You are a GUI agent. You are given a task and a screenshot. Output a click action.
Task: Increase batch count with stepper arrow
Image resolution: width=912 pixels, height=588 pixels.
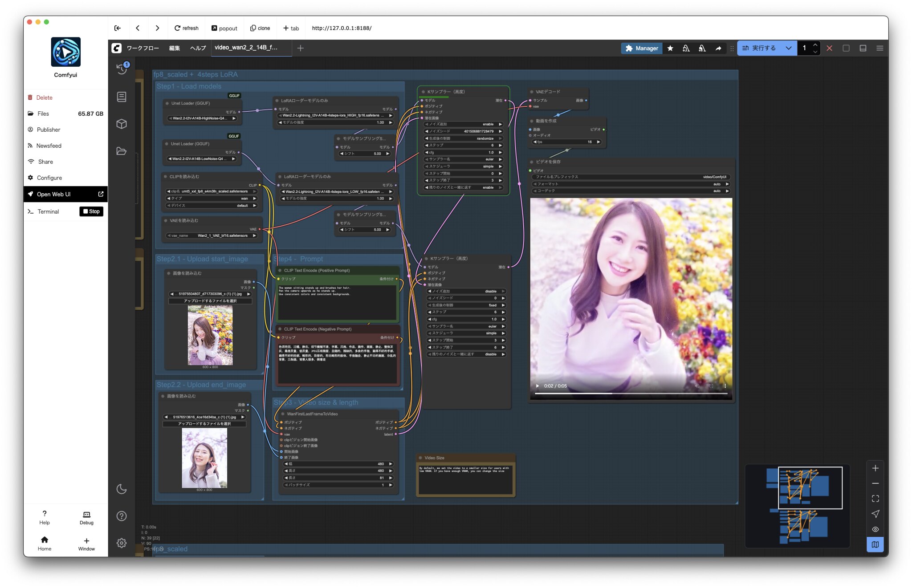[815, 45]
